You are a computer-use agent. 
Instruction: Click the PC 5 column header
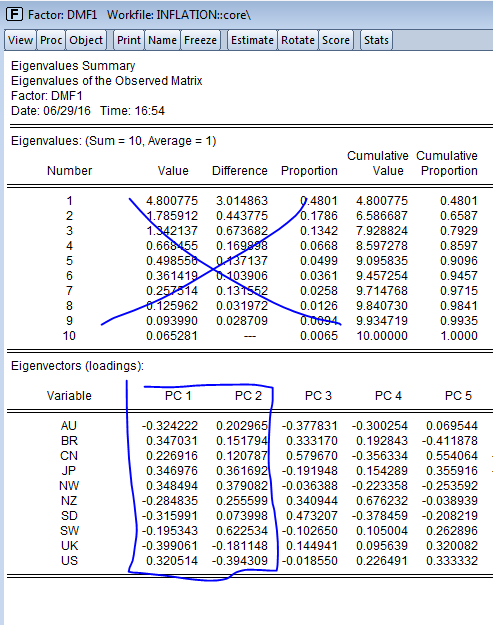pos(458,396)
